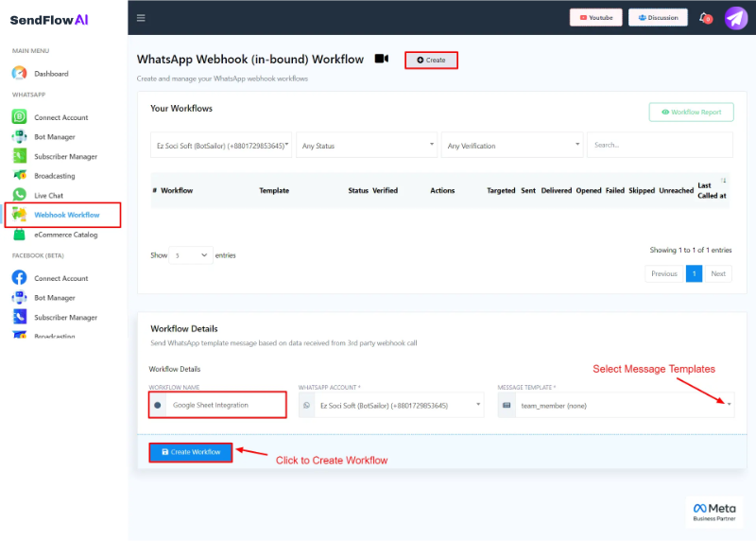Click template icon in Message Template field

[x=507, y=406]
